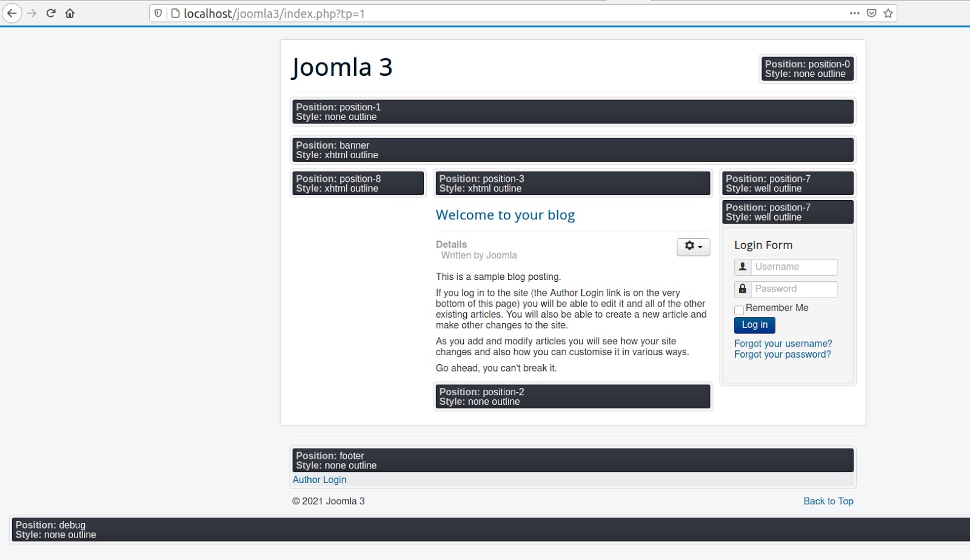Screen dimensions: 970x560
Task: Click the address bar URL text
Action: tap(274, 13)
